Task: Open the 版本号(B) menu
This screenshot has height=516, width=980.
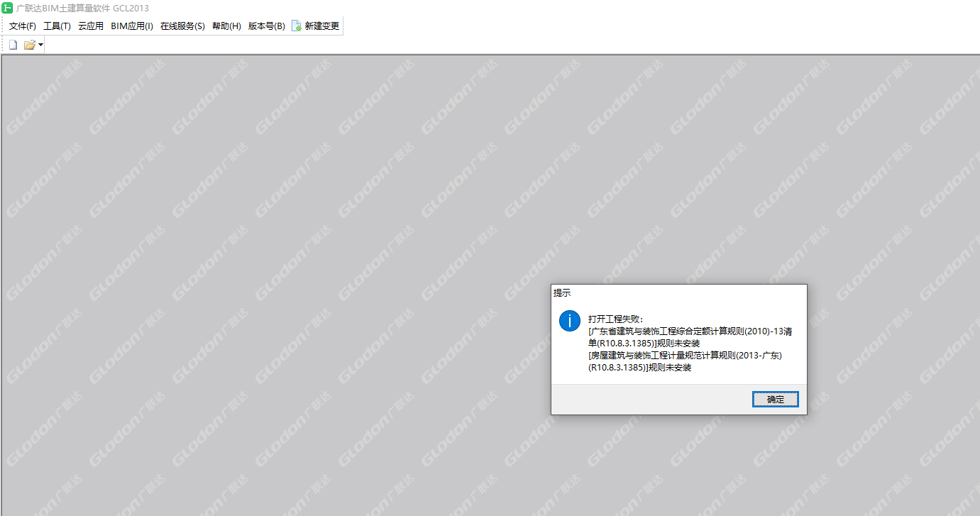Action: [x=266, y=26]
